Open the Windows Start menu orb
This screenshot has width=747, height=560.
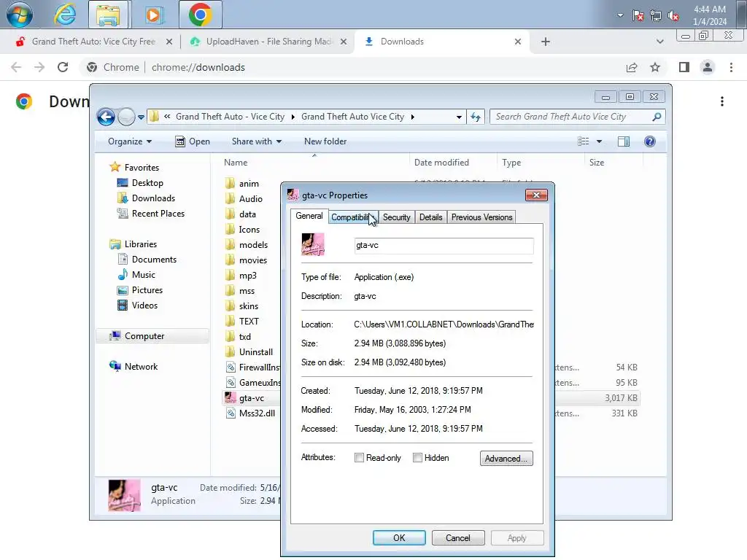pyautogui.click(x=20, y=15)
